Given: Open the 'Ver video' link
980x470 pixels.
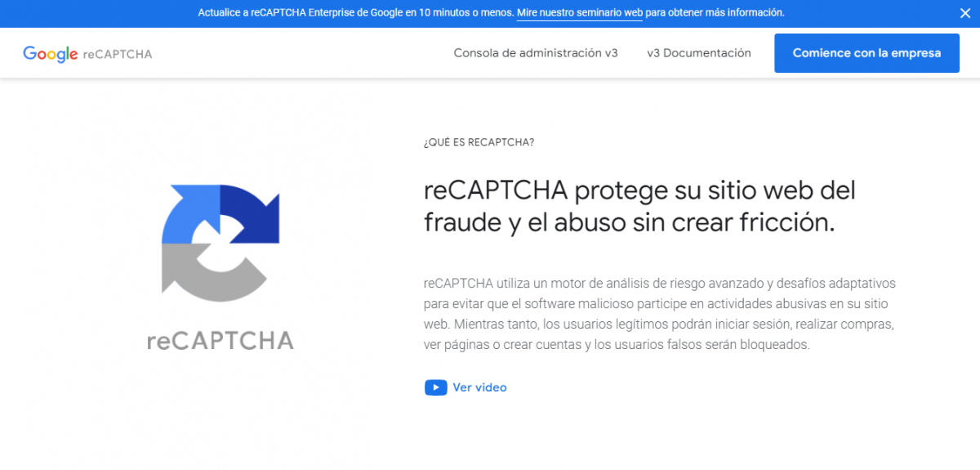Looking at the screenshot, I should [479, 387].
